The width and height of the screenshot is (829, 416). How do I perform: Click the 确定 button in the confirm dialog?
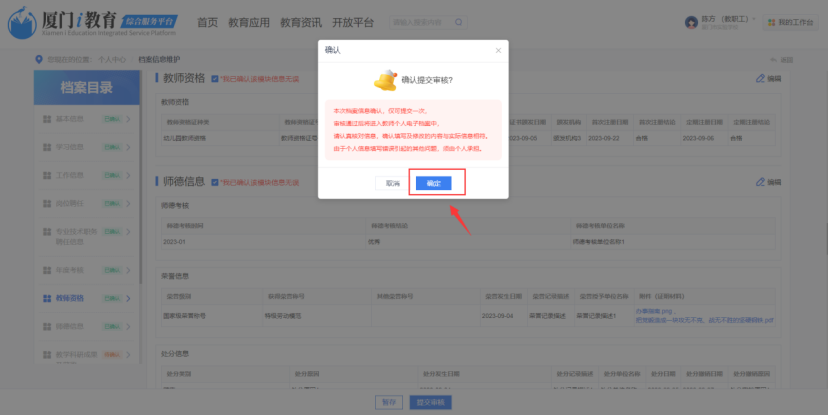(x=433, y=183)
